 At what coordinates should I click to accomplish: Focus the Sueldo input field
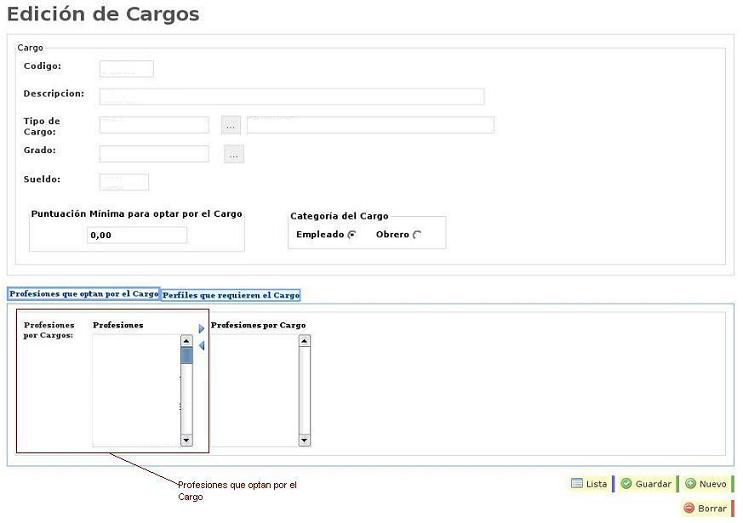click(x=124, y=182)
